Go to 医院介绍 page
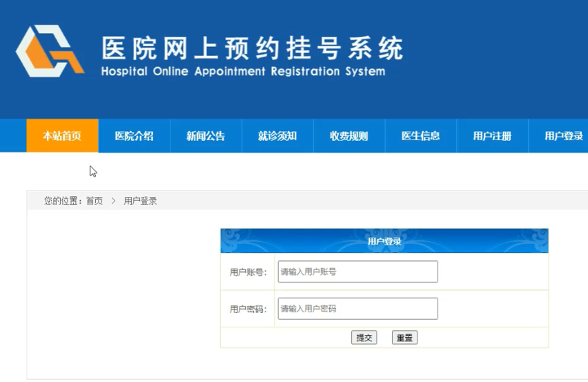 pos(135,136)
